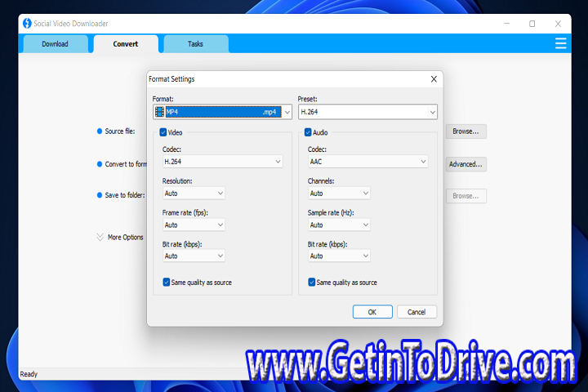588x392 pixels.
Task: Open the video Bit rate (kbps) dropdown
Action: (194, 256)
